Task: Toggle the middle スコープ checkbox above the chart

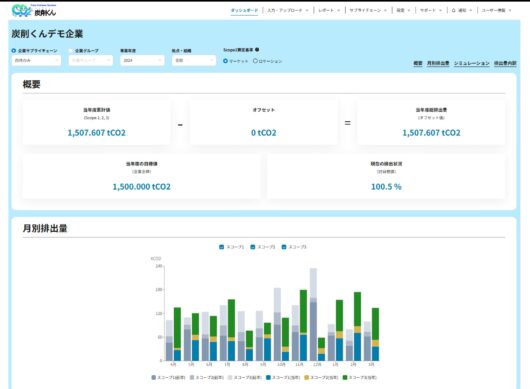Action: point(252,247)
